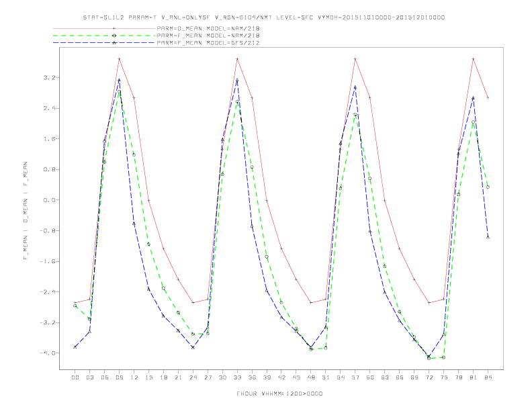This screenshot has height=411, width=532.
Task: Click x-axis tick label 36
Action: point(252,377)
